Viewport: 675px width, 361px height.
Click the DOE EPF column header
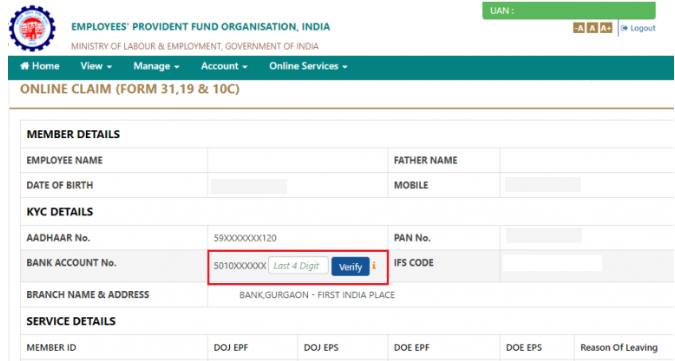[x=412, y=348]
